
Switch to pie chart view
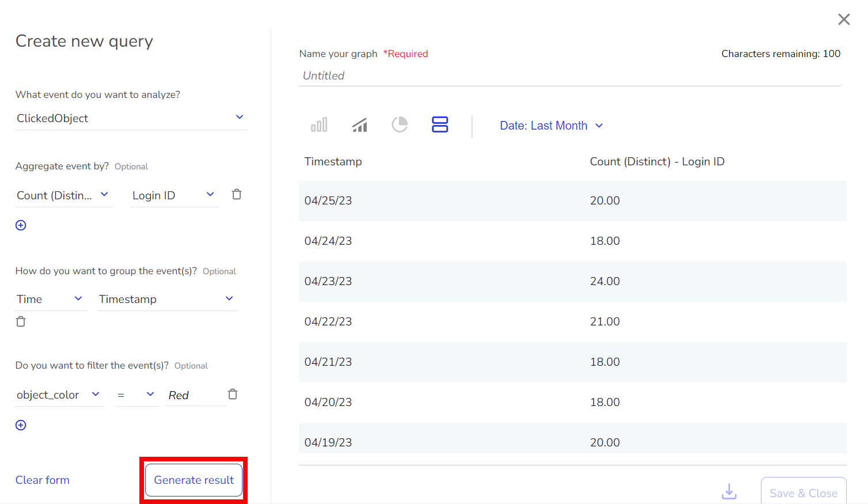(400, 124)
